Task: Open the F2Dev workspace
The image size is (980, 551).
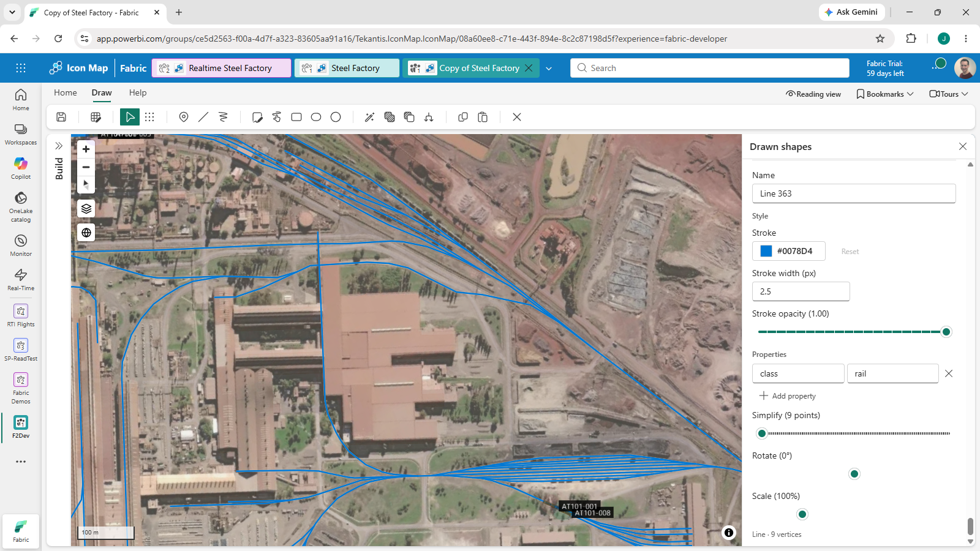Action: [x=21, y=427]
